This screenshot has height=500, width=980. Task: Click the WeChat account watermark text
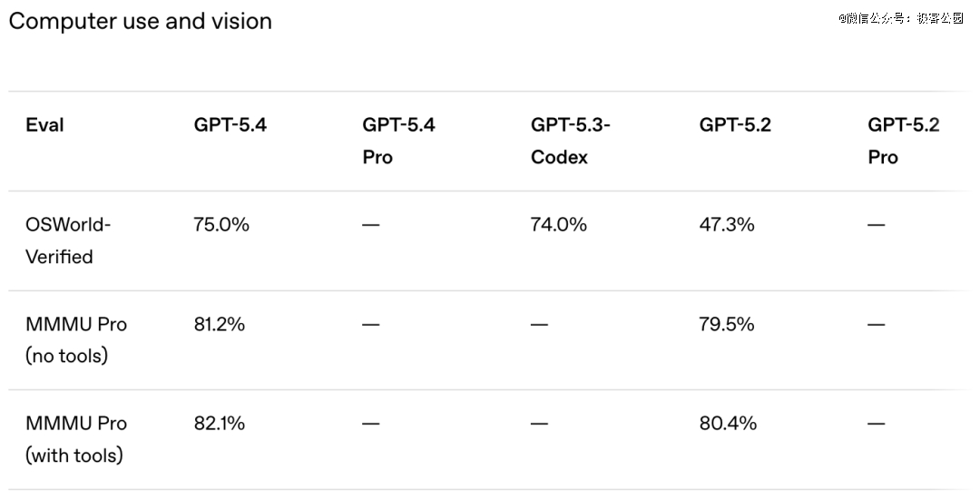click(900, 18)
